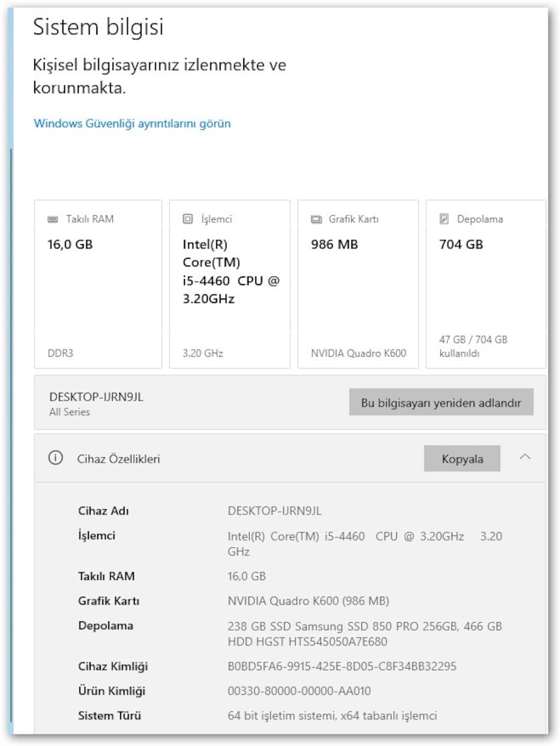Click the Cihaz Kimliği row label
This screenshot has height=746, width=560.
tap(113, 667)
